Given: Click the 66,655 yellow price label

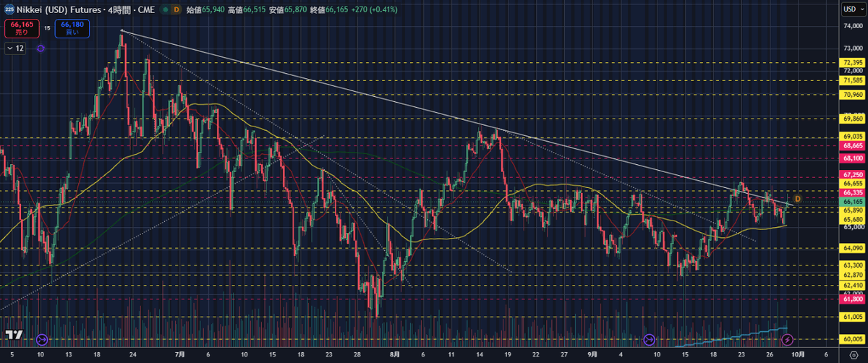Looking at the screenshot, I should tap(851, 185).
